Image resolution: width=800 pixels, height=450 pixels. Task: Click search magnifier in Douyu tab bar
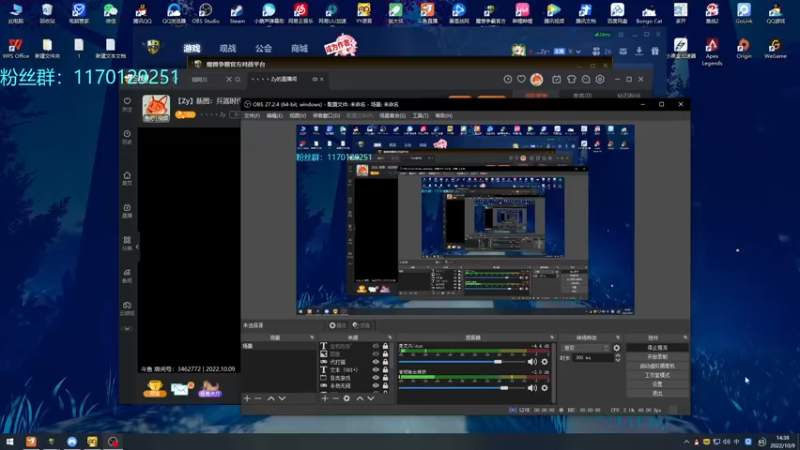[x=238, y=80]
